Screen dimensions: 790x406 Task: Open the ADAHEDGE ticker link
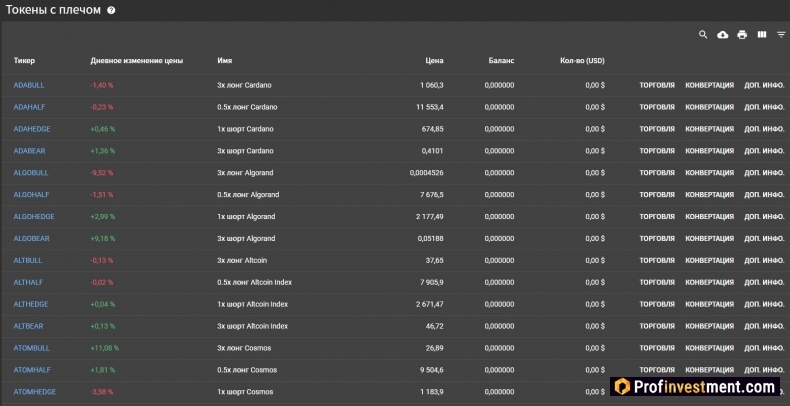32,129
